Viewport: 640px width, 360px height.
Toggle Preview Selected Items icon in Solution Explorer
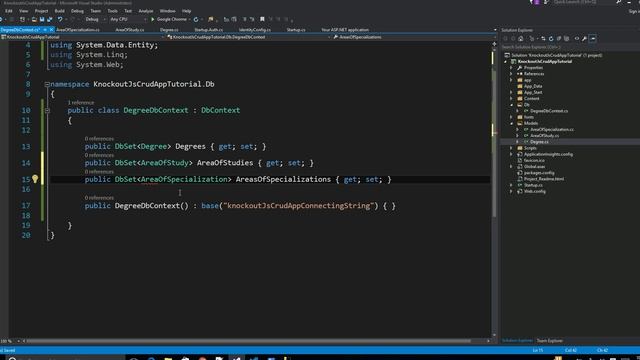[x=593, y=38]
